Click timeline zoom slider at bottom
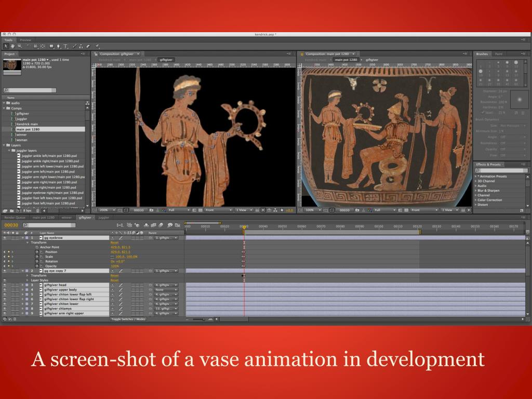The width and height of the screenshot is (532, 399). (200, 320)
